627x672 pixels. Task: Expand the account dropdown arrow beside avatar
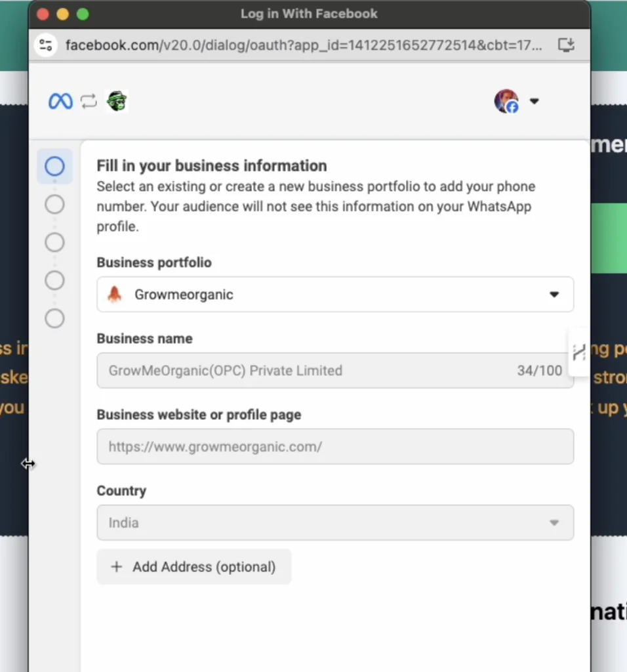point(534,102)
